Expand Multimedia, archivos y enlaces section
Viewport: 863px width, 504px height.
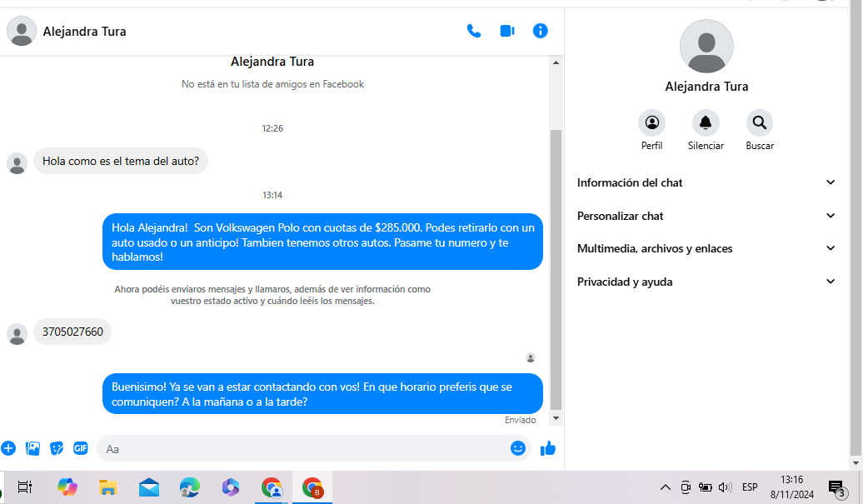pyautogui.click(x=706, y=248)
